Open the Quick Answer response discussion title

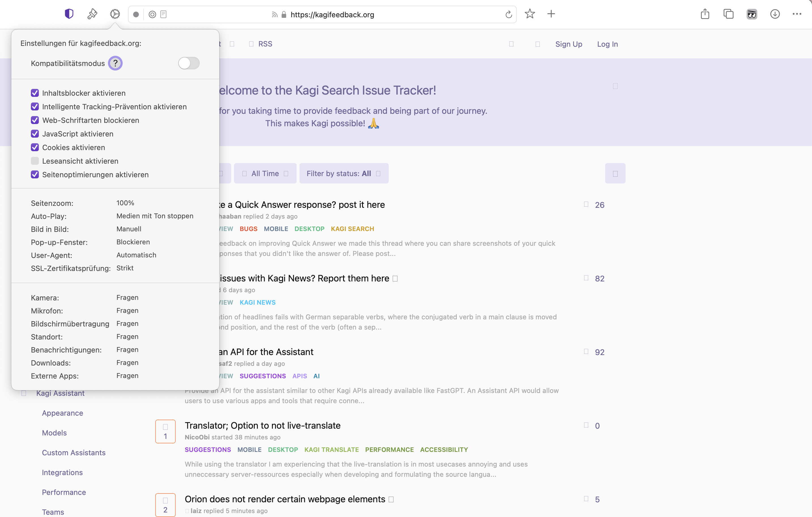[302, 205]
